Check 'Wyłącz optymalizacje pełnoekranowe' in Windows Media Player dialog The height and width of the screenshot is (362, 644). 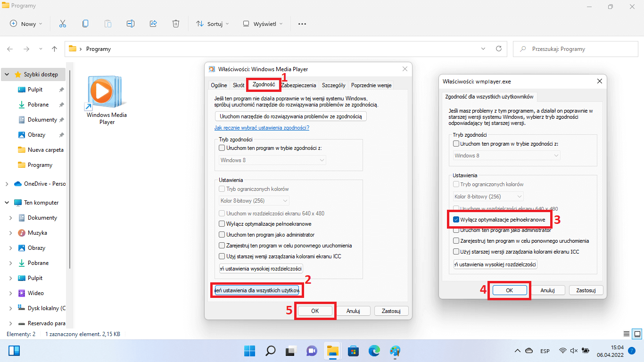pyautogui.click(x=223, y=224)
